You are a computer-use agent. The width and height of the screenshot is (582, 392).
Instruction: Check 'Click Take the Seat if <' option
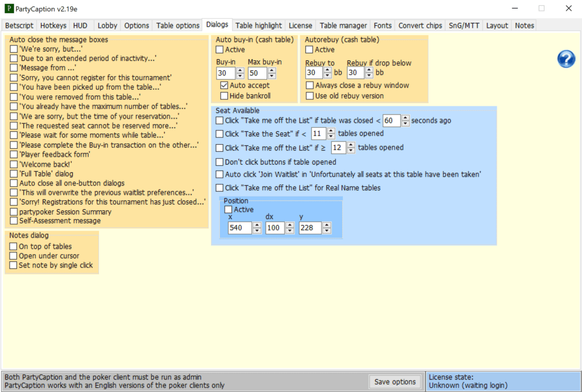coord(220,134)
